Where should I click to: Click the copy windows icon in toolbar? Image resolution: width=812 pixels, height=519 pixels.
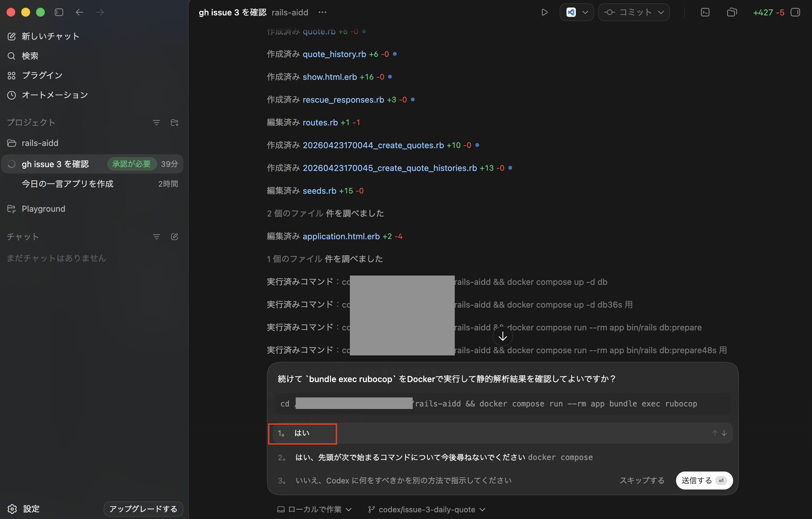point(732,13)
